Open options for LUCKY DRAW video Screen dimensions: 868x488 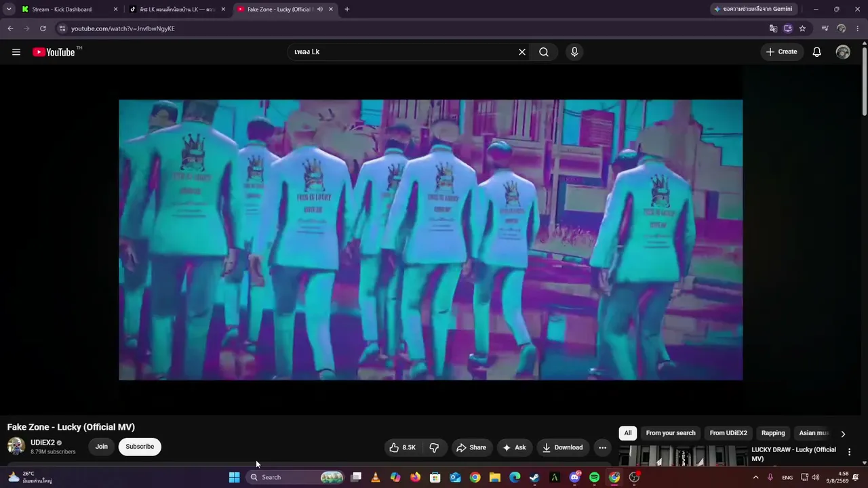[849, 452]
